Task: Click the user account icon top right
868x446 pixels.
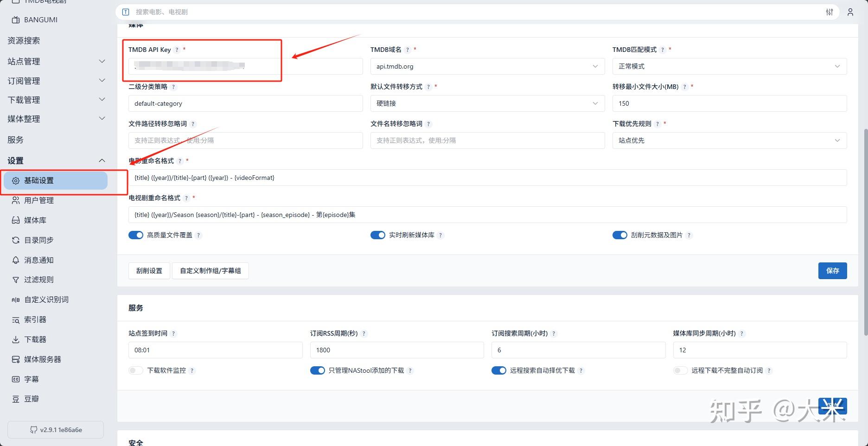Action: [x=850, y=12]
